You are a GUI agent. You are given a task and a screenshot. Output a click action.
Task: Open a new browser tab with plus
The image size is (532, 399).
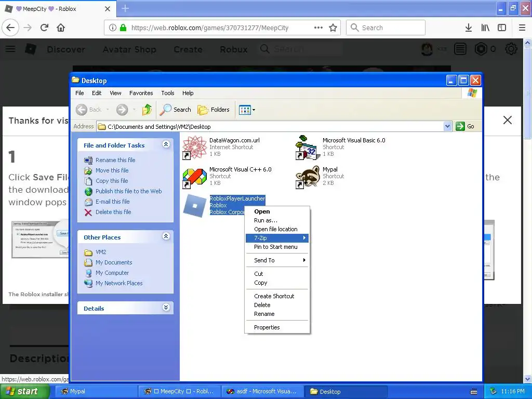pyautogui.click(x=125, y=8)
